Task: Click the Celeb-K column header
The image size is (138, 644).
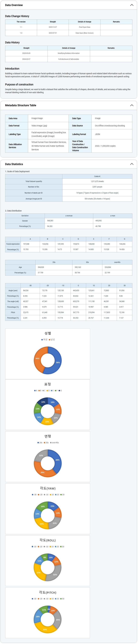Action: point(97,176)
